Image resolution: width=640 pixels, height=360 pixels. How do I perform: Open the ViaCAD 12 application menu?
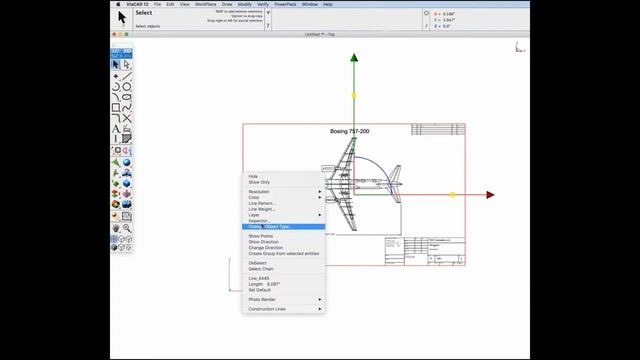[x=138, y=4]
